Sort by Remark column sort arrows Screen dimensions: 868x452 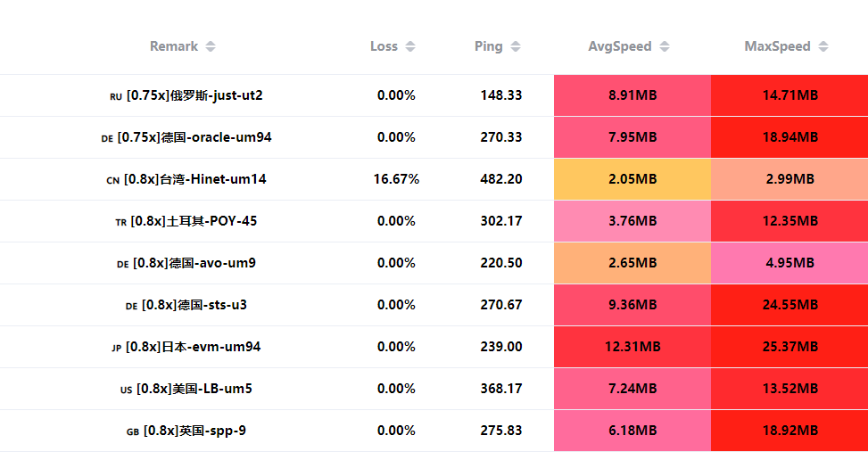click(211, 46)
